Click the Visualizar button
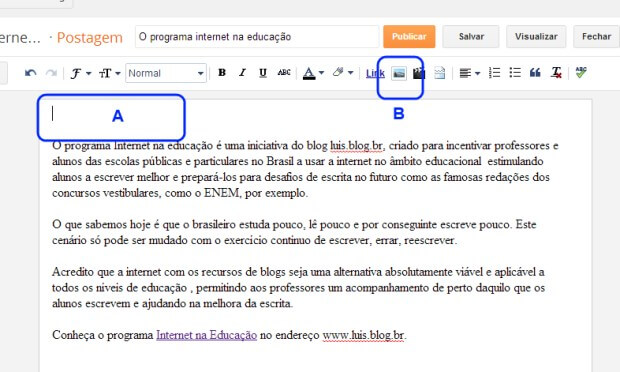The width and height of the screenshot is (620, 372). pyautogui.click(x=536, y=37)
